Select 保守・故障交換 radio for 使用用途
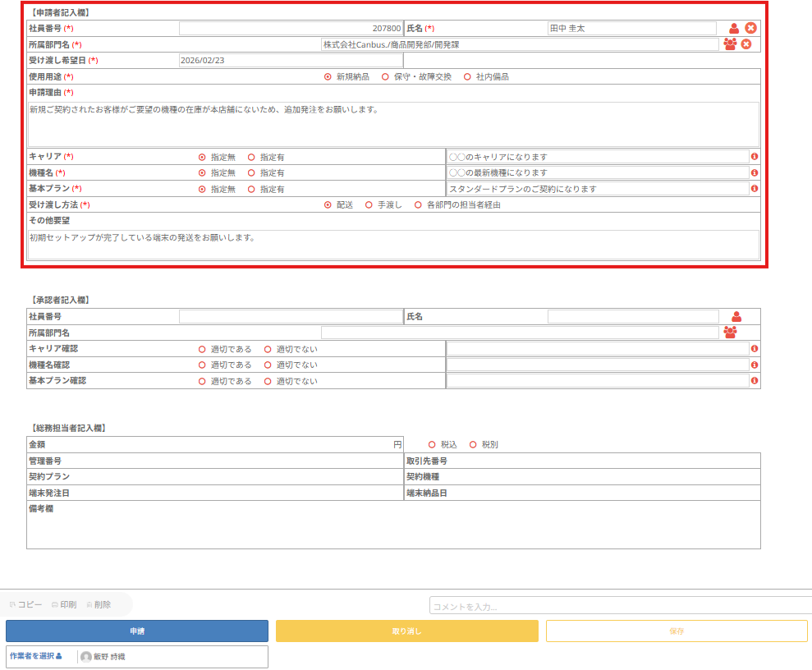Image resolution: width=812 pixels, height=670 pixels. pyautogui.click(x=385, y=76)
